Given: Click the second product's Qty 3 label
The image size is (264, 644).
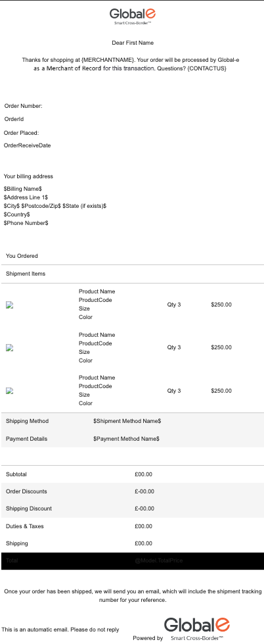Looking at the screenshot, I should (x=174, y=347).
